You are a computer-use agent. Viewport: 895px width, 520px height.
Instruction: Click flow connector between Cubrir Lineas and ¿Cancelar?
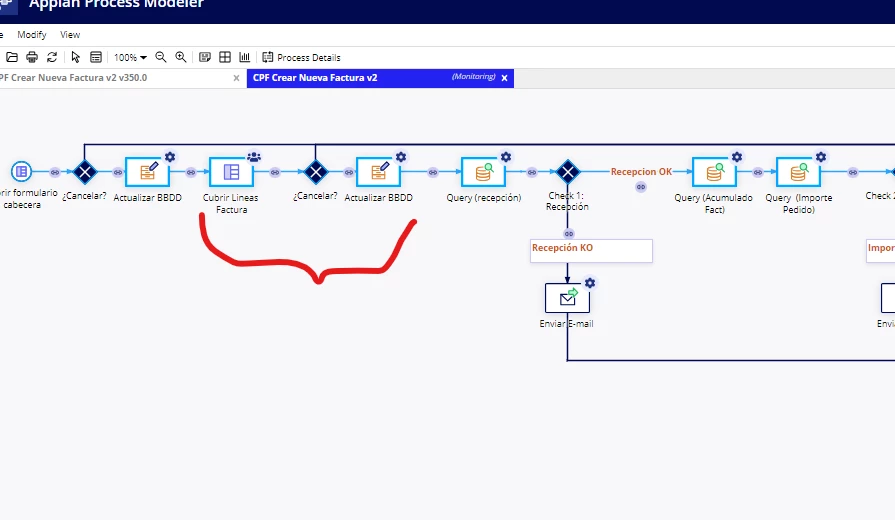click(275, 172)
